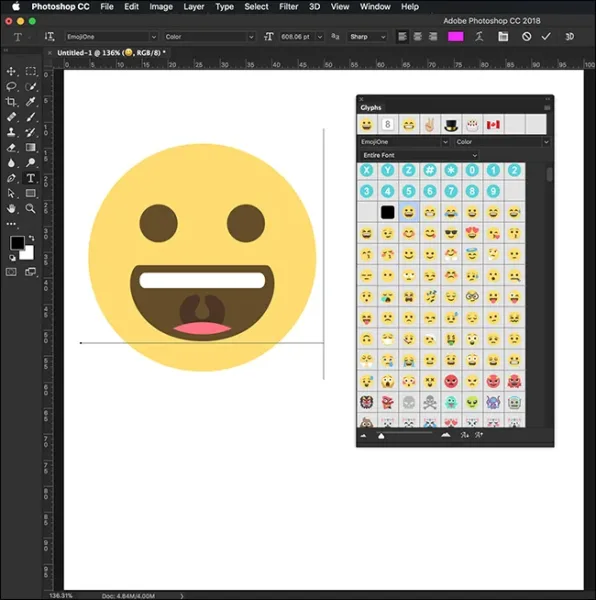596x600 pixels.
Task: Click the magenta text color swatch
Action: point(456,37)
